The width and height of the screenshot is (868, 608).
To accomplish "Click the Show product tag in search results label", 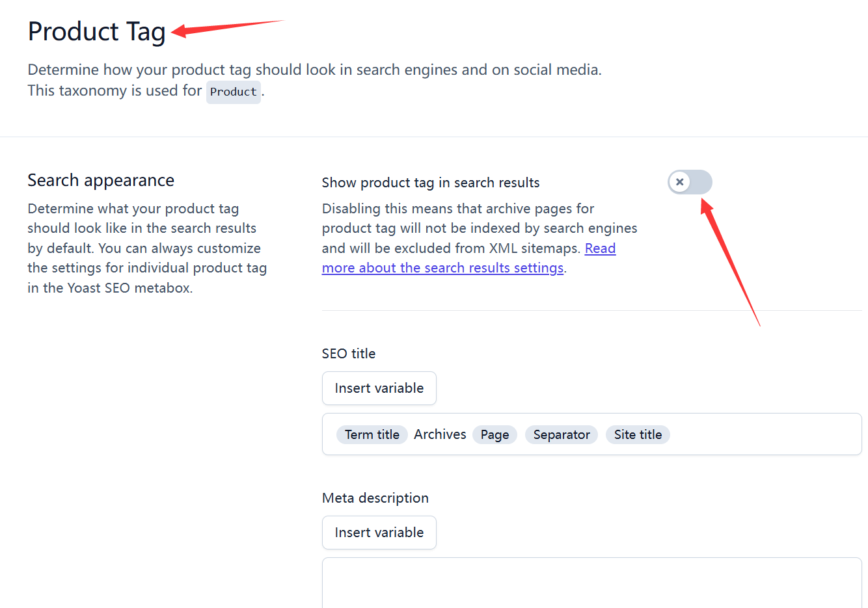I will coord(430,183).
